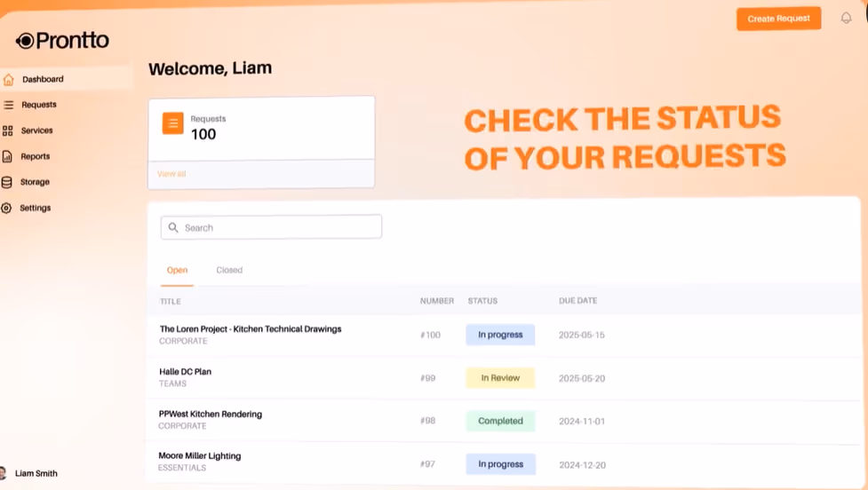Image resolution: width=868 pixels, height=490 pixels.
Task: Open the Halle DC Plan request
Action: pos(185,372)
